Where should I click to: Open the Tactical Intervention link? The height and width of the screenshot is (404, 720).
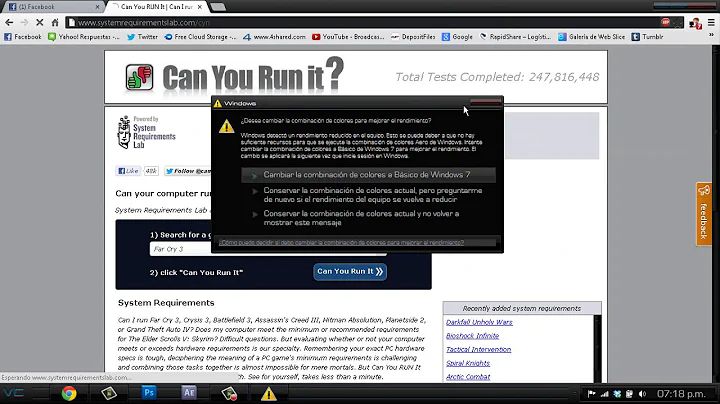click(x=478, y=349)
